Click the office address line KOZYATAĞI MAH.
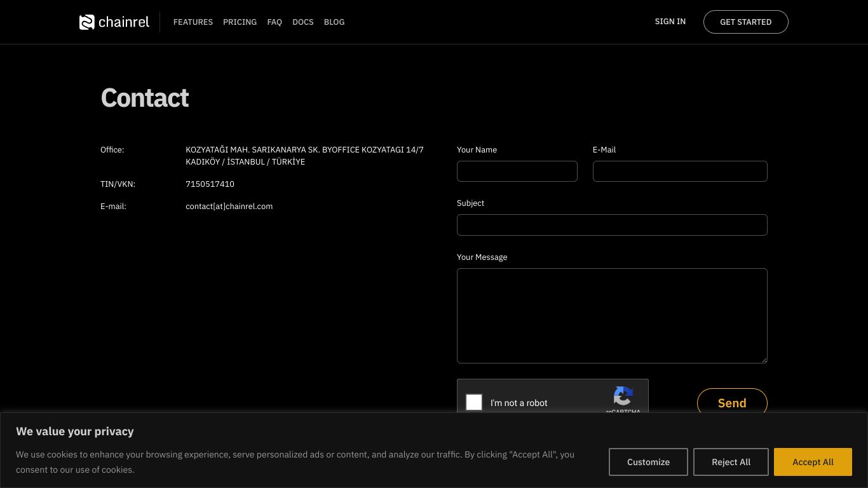The height and width of the screenshot is (488, 868). point(304,150)
